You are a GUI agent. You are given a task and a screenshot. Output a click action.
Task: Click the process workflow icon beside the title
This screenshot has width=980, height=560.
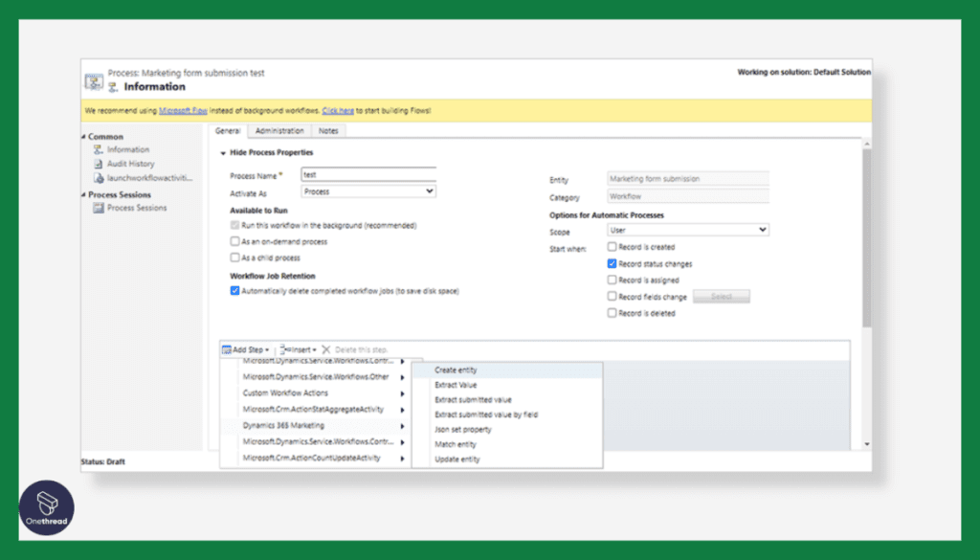click(x=94, y=81)
